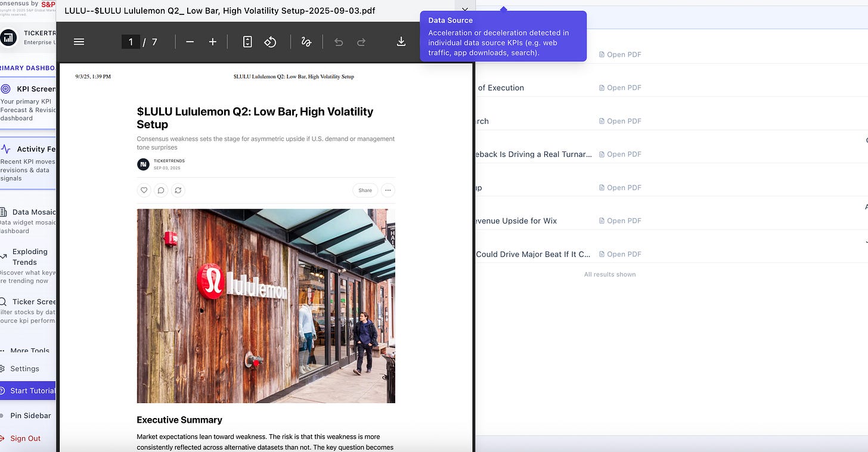Viewport: 868px width, 452px height.
Task: Select the draw annotation tool
Action: 306,42
